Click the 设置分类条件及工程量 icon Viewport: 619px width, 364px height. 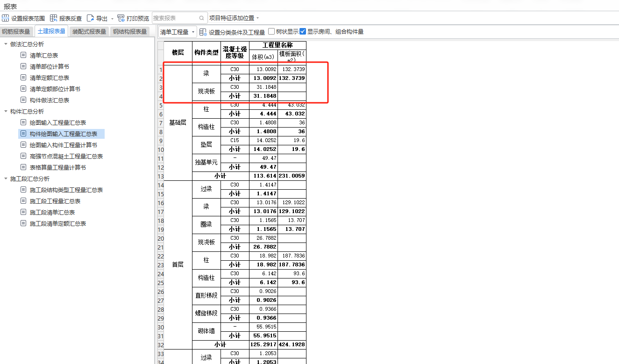pos(203,32)
